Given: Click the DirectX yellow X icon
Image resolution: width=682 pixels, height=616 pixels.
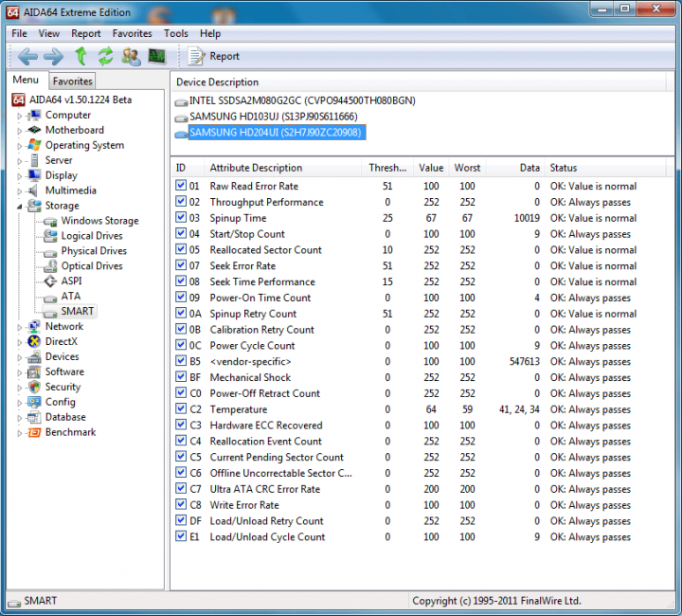Looking at the screenshot, I should coord(34,341).
